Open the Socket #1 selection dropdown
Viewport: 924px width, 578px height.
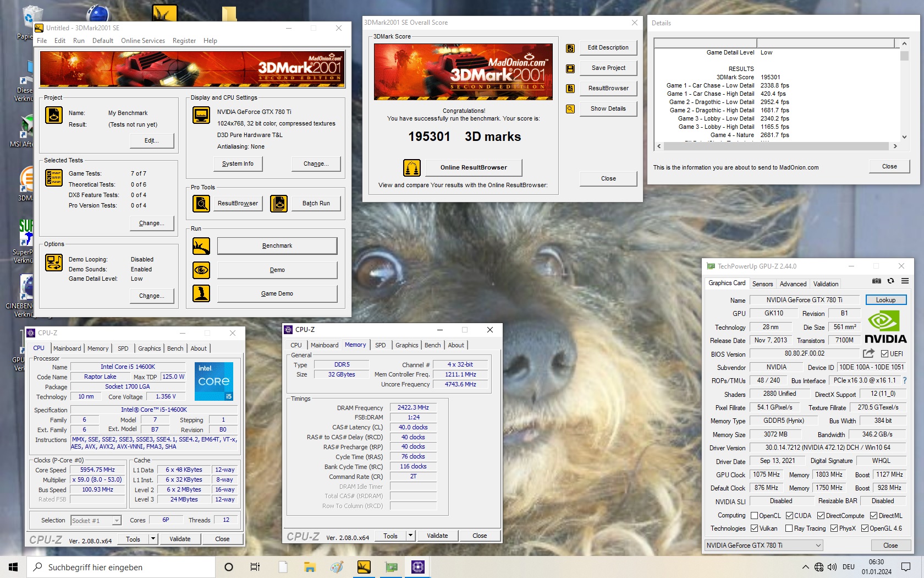(x=96, y=520)
